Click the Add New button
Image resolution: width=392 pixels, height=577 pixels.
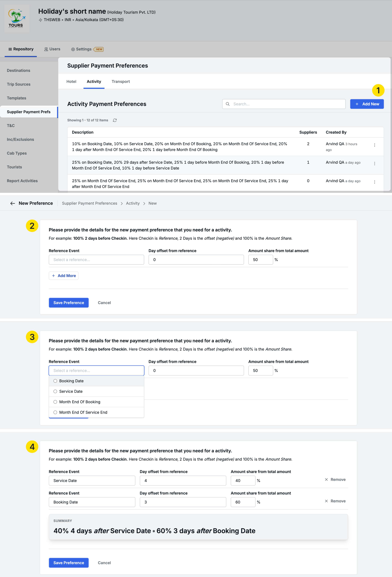click(x=367, y=104)
